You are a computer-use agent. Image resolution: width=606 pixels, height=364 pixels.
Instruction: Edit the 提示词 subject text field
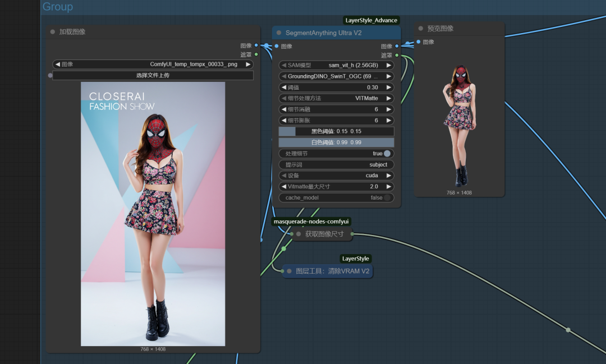(336, 164)
